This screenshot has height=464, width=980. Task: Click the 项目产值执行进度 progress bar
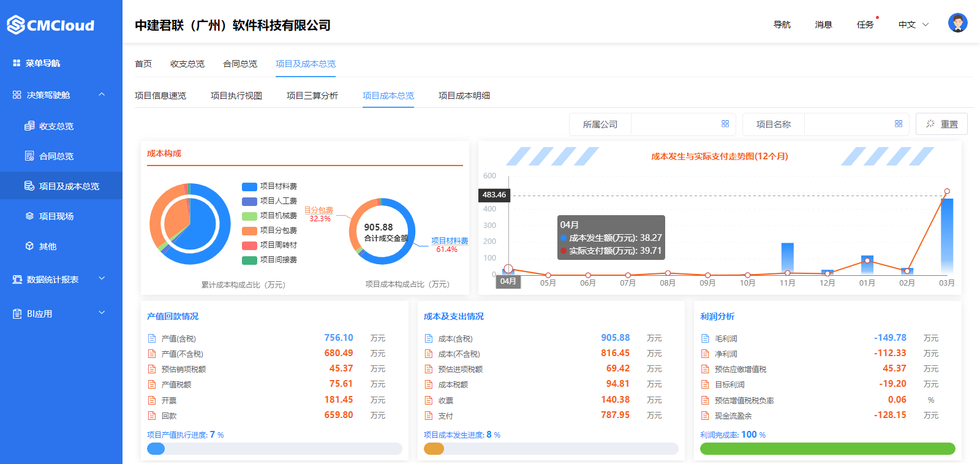pyautogui.click(x=274, y=449)
